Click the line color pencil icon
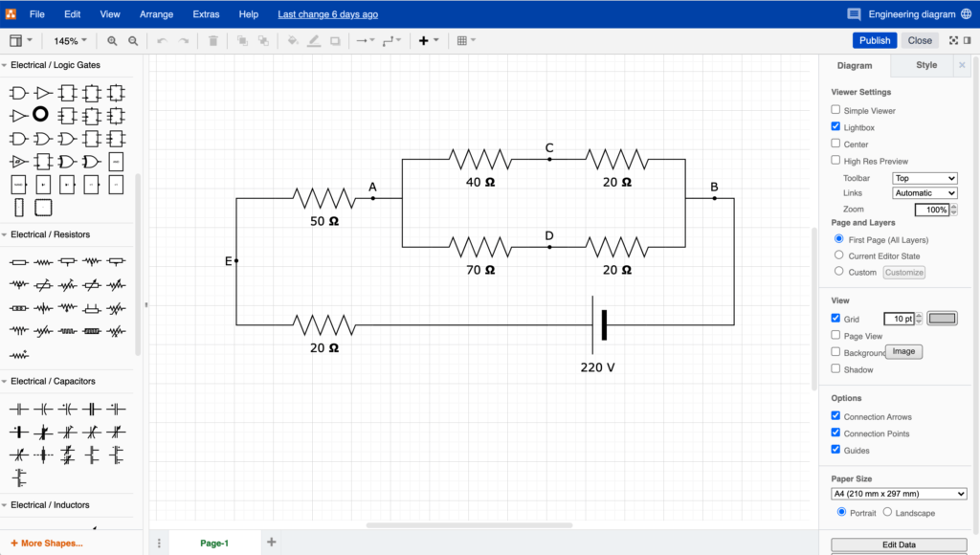 point(314,40)
